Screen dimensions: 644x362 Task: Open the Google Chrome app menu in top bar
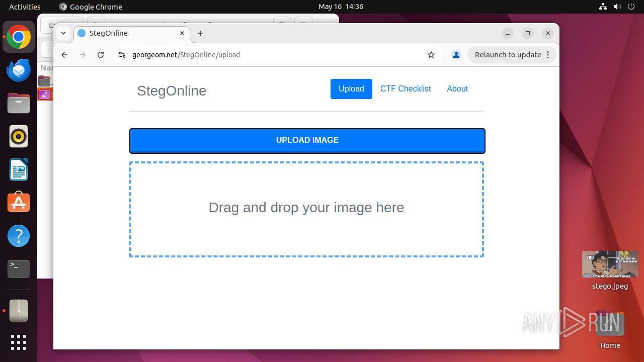[91, 7]
